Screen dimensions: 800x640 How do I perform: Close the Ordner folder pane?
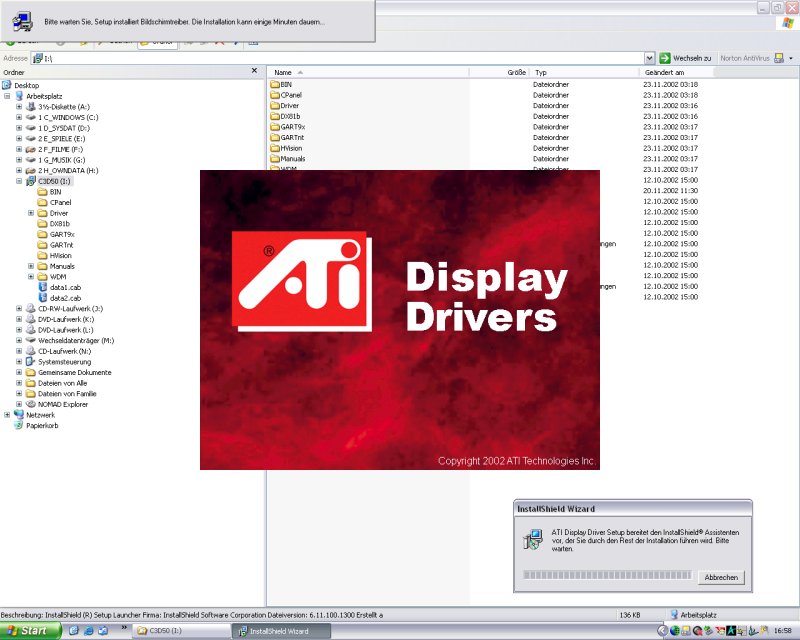coord(254,71)
